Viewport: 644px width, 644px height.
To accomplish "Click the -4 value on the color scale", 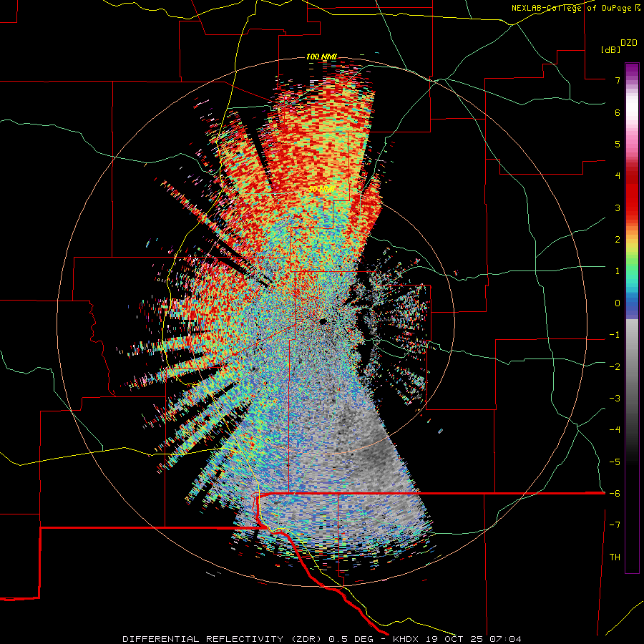I will 615,430.
